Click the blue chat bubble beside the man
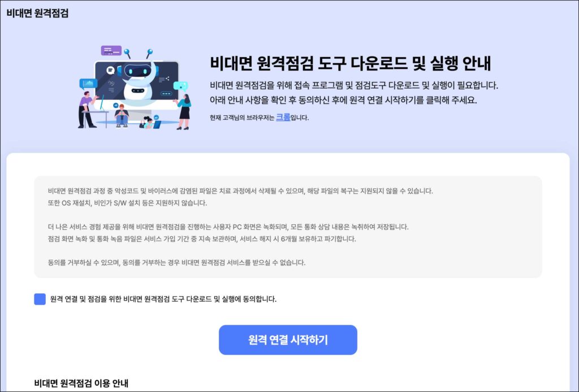 click(x=88, y=84)
